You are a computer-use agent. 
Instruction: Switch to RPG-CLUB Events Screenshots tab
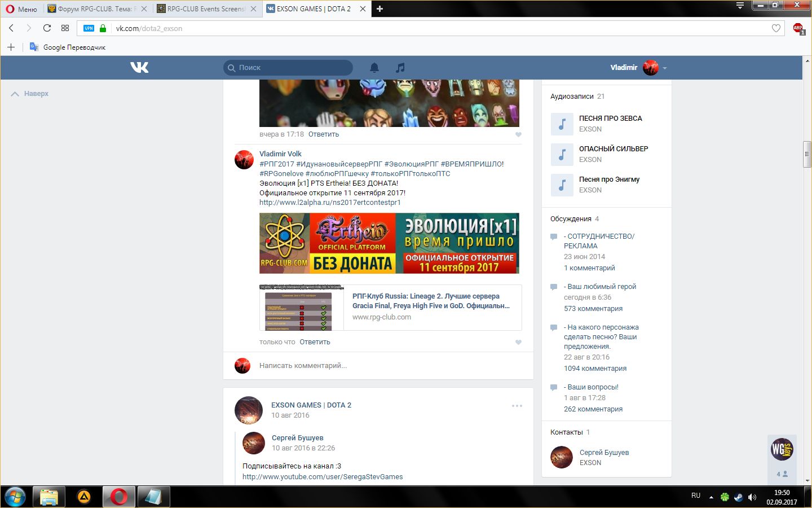coord(206,9)
